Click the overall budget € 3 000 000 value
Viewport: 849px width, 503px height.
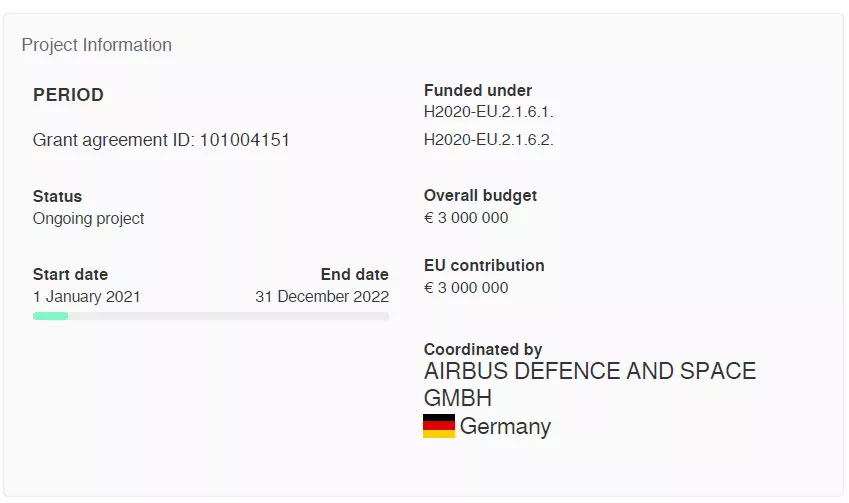click(466, 218)
